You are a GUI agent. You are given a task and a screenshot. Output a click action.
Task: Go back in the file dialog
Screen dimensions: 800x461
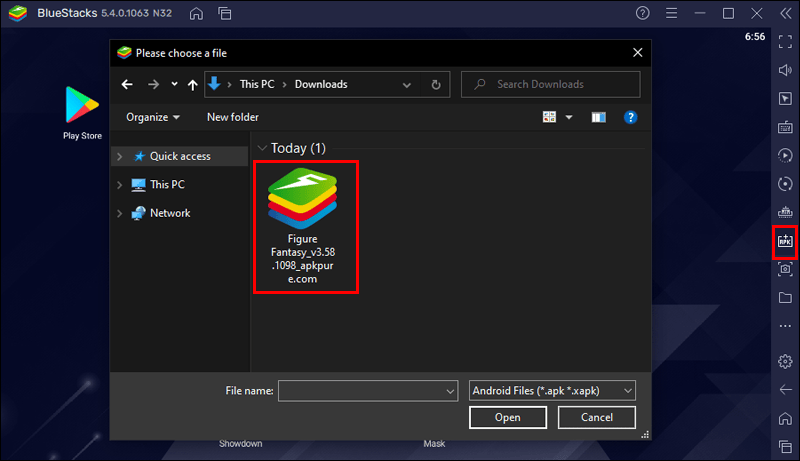click(x=127, y=84)
